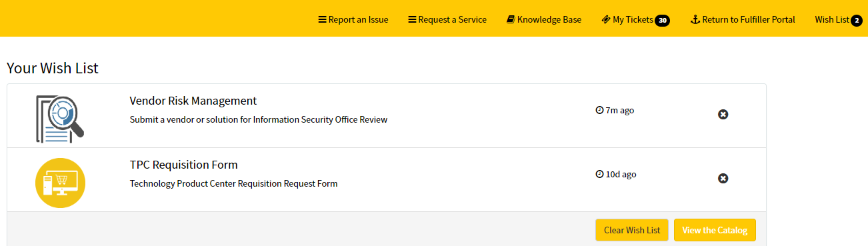Click the Wish List count badge 2
The width and height of the screenshot is (868, 246).
click(x=857, y=21)
